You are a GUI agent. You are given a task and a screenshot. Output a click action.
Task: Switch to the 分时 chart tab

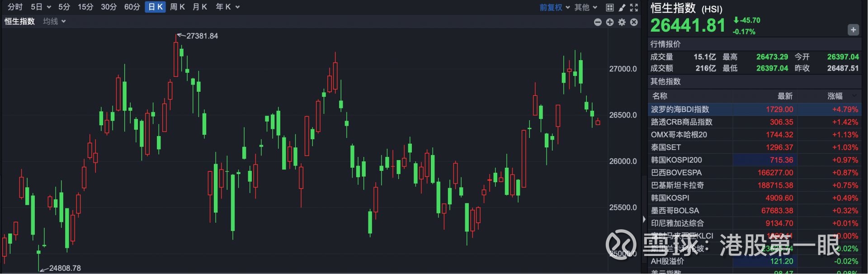15,7
